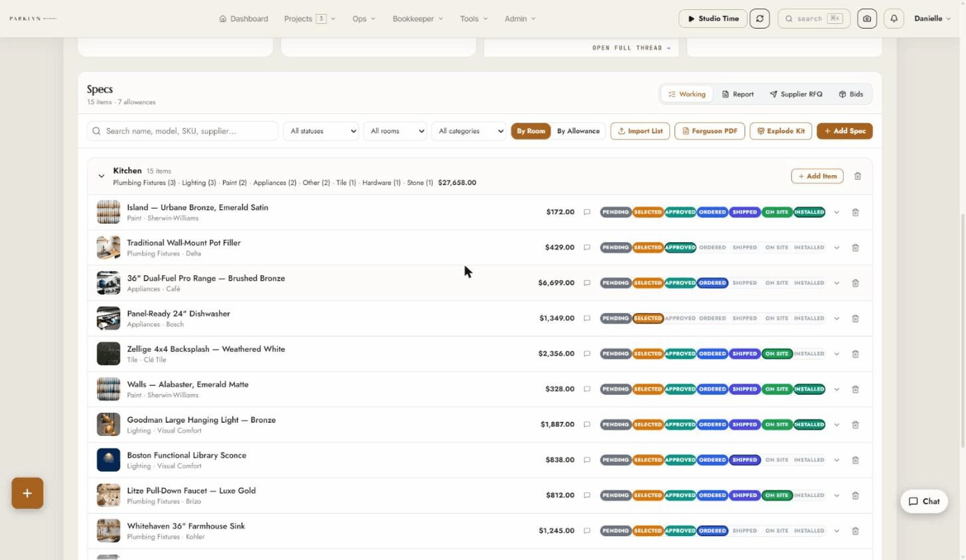This screenshot has height=560, width=966.
Task: Expand details for Pot Filler row
Action: coord(837,247)
